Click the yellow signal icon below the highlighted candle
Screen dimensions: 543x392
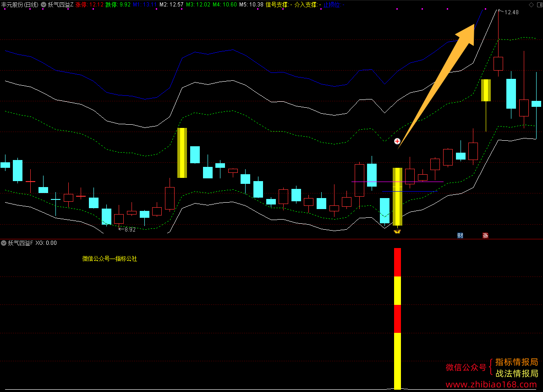click(x=397, y=231)
